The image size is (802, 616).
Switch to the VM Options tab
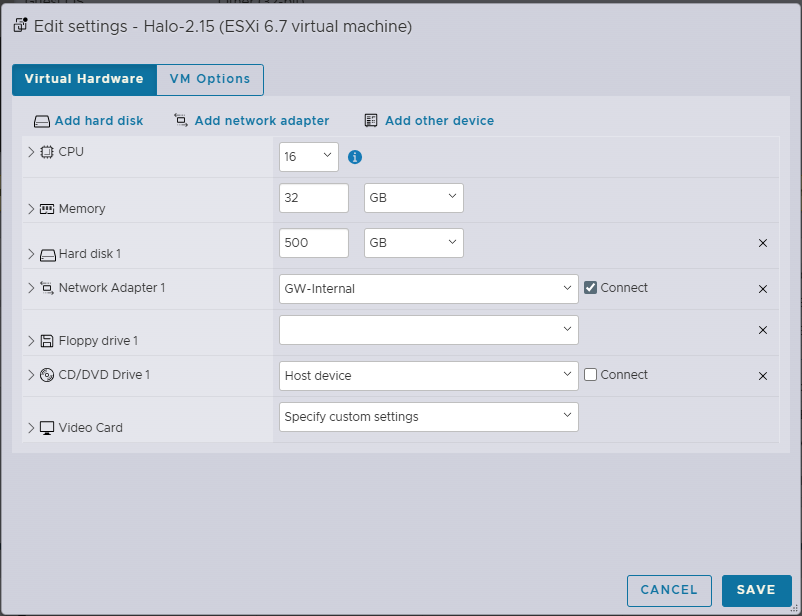[210, 79]
